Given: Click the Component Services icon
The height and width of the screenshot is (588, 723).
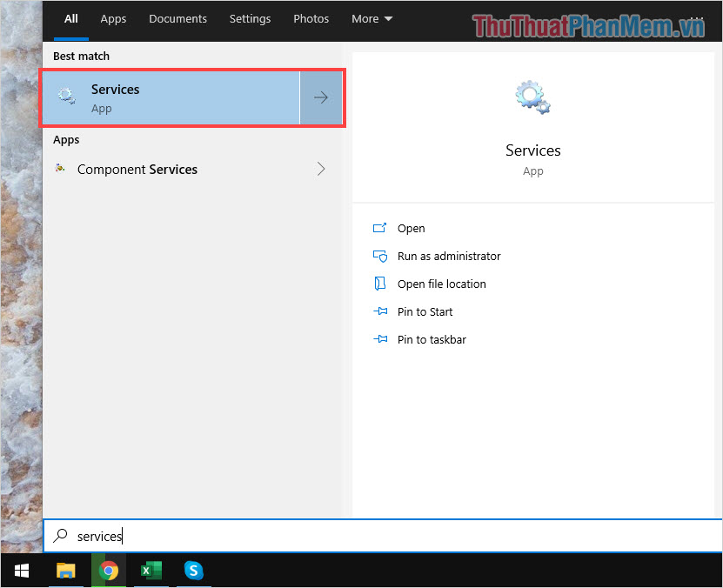Looking at the screenshot, I should (x=60, y=169).
